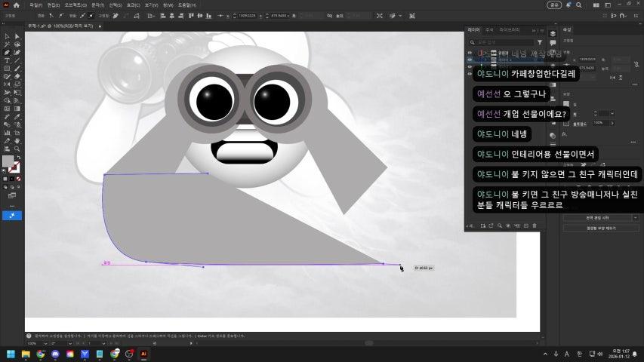Screen dimensions: 644x362
Task: Select the Selection tool arrow
Action: 7,36
